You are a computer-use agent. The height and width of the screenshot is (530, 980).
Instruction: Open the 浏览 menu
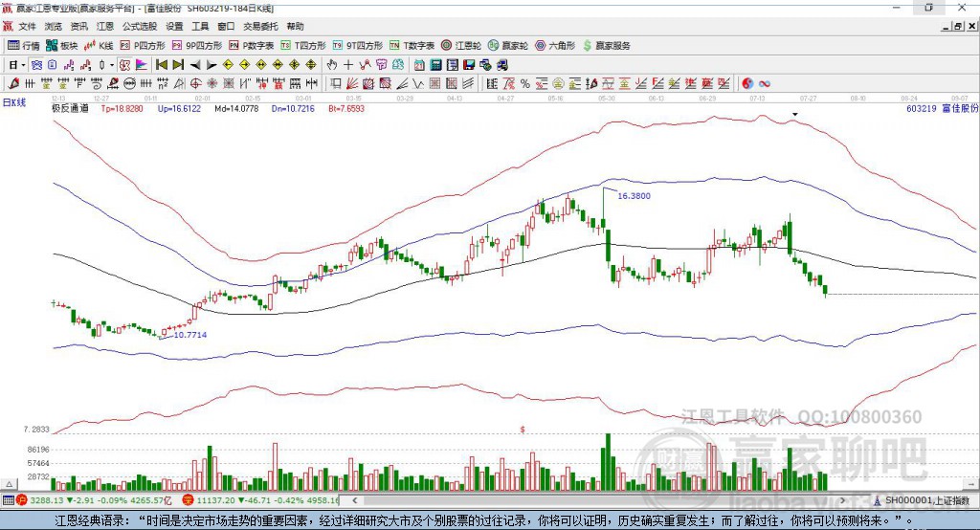54,26
